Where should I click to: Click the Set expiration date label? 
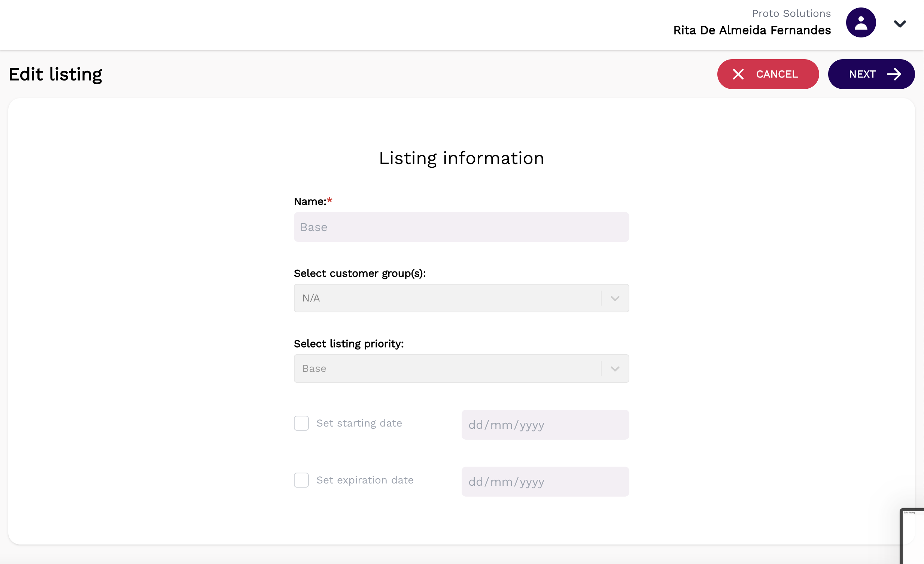(x=365, y=480)
